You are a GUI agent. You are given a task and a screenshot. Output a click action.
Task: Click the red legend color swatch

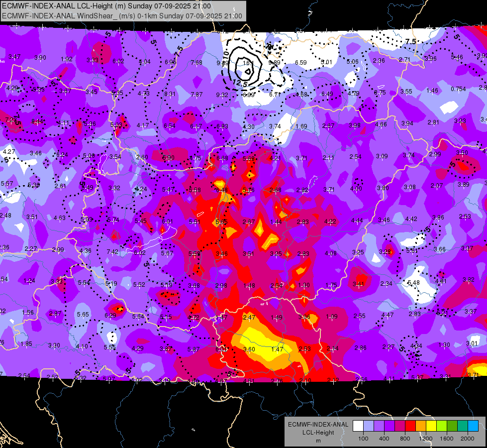coord(410,426)
